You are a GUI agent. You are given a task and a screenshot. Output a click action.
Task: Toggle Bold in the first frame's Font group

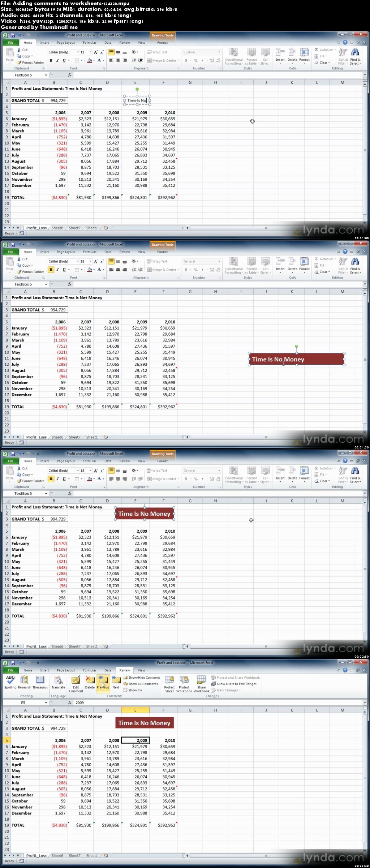[51, 61]
